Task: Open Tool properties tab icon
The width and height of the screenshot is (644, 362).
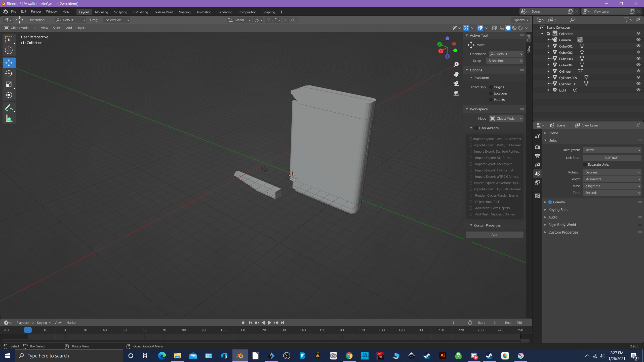Action: point(537,136)
